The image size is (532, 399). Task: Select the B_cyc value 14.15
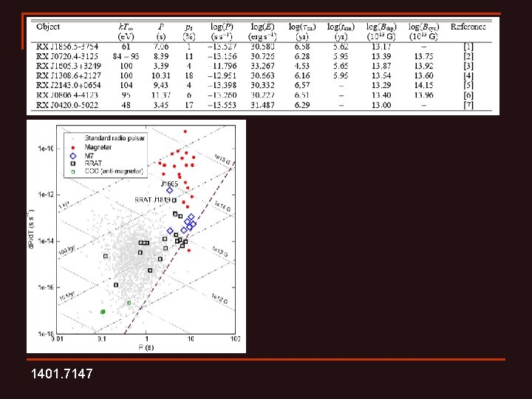423,85
